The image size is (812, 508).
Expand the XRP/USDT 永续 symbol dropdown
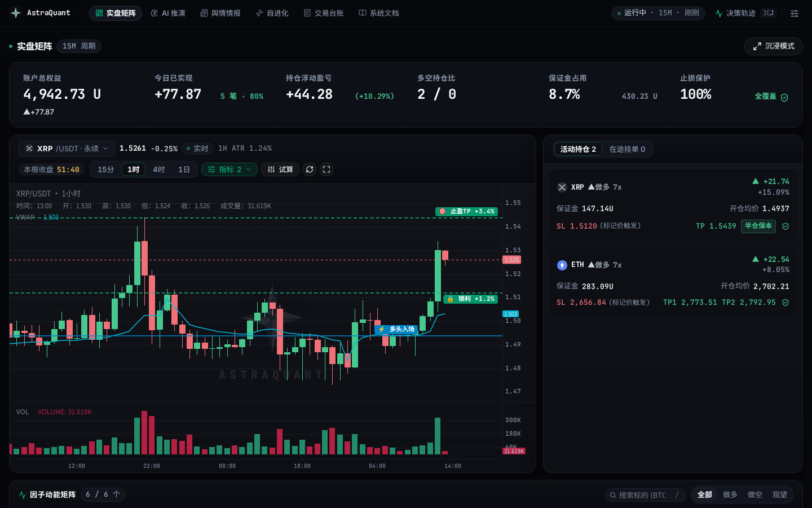[67, 148]
